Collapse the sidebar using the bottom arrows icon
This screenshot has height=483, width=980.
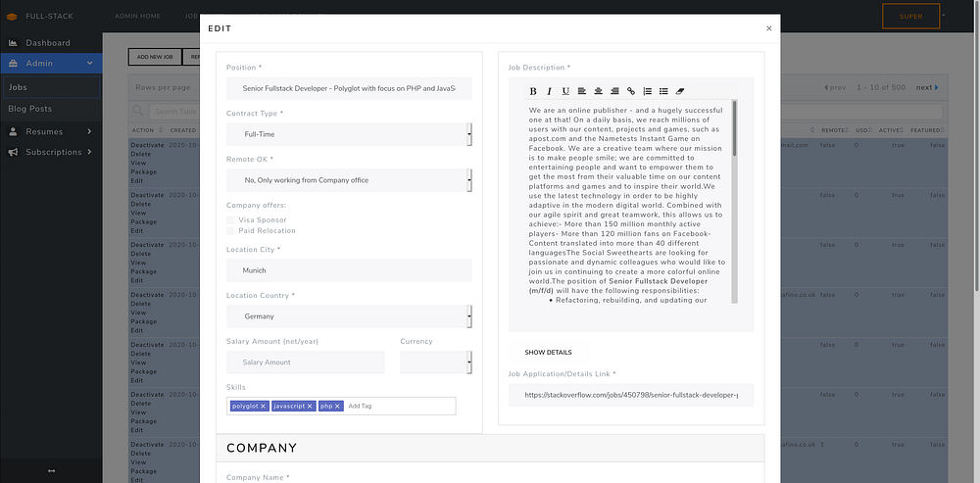click(51, 471)
